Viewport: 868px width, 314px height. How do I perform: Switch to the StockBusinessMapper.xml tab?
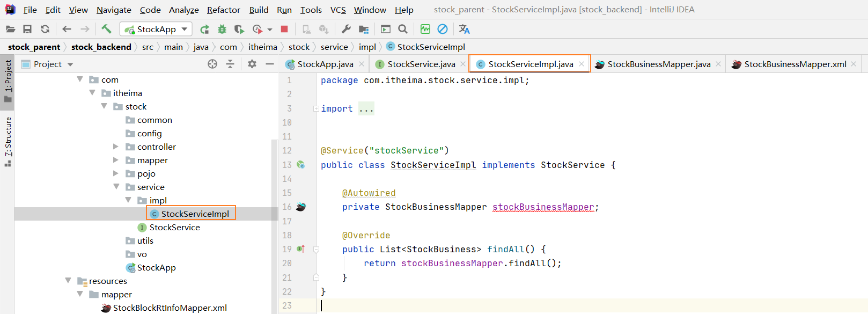tap(795, 64)
